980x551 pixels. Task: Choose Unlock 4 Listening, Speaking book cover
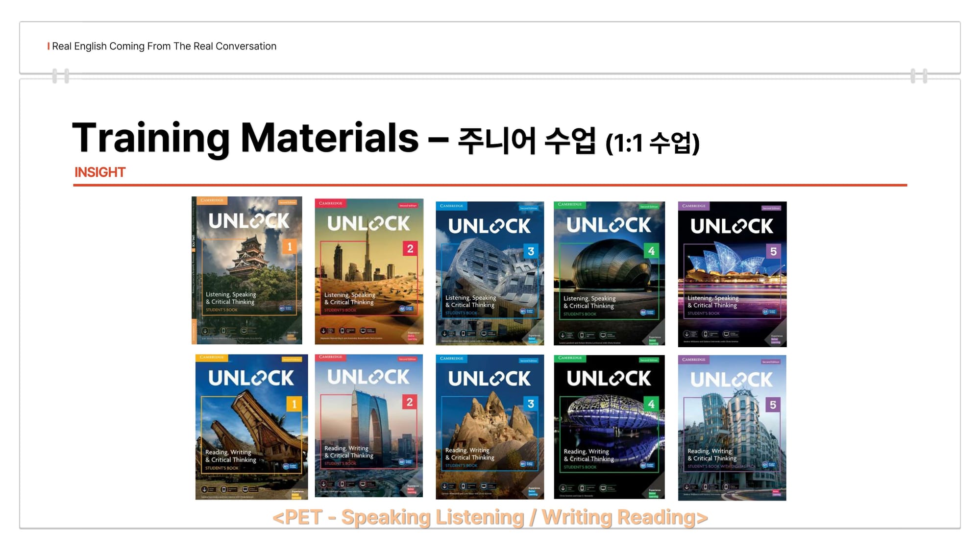point(609,273)
